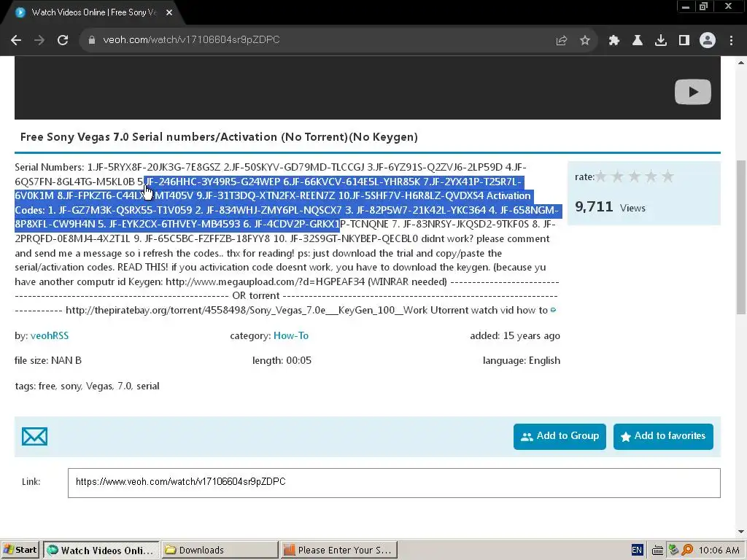This screenshot has height=560, width=747.
Task: Click Add to favorites button
Action: [663, 437]
